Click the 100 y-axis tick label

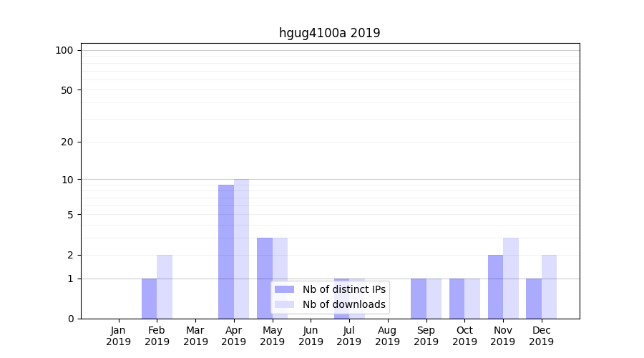(x=64, y=50)
